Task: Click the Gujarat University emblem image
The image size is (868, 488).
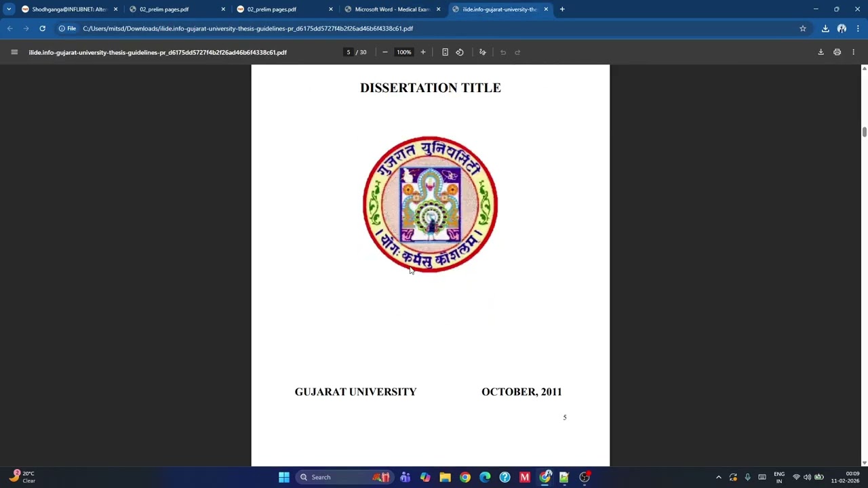Action: [x=431, y=205]
